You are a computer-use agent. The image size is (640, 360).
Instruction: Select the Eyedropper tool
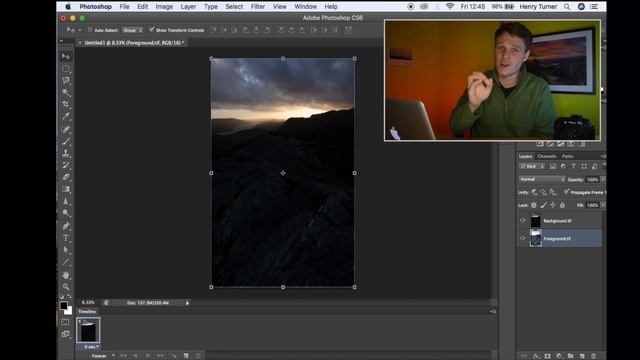click(66, 117)
